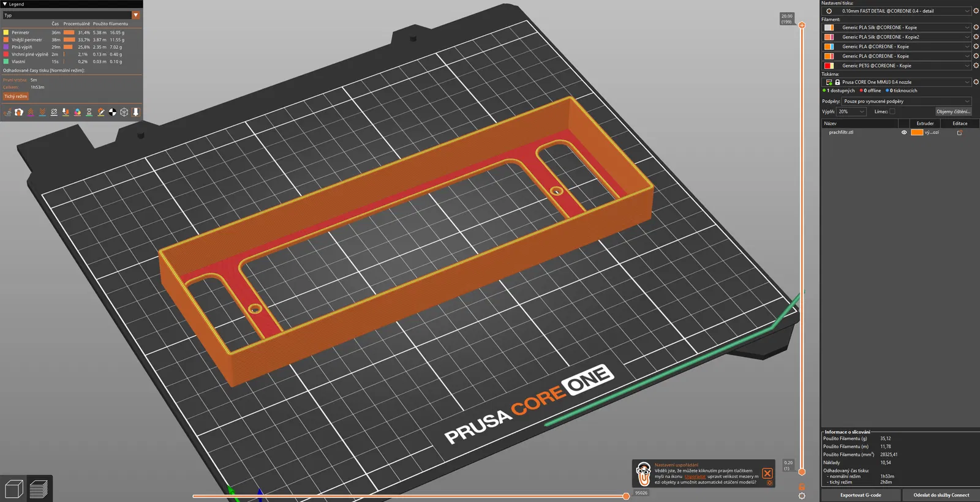Click the print preset icon beside FAST DETAIL
The image size is (980, 502).
pos(829,11)
